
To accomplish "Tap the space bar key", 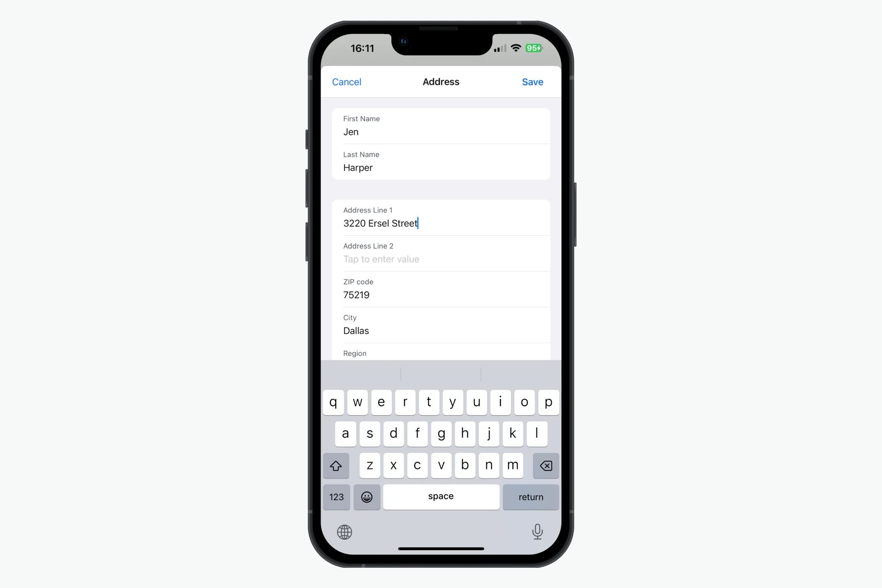I will 441,496.
